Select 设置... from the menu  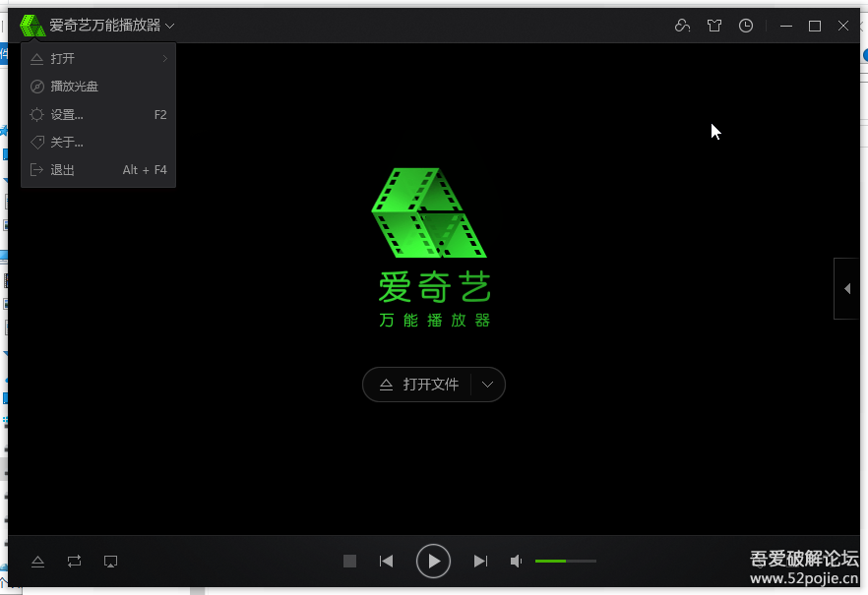click(67, 115)
